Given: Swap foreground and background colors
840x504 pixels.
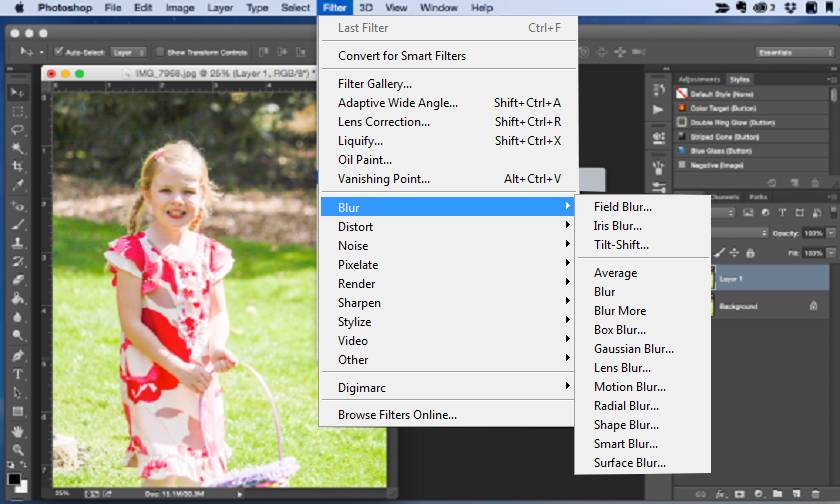Looking at the screenshot, I should coord(23,464).
